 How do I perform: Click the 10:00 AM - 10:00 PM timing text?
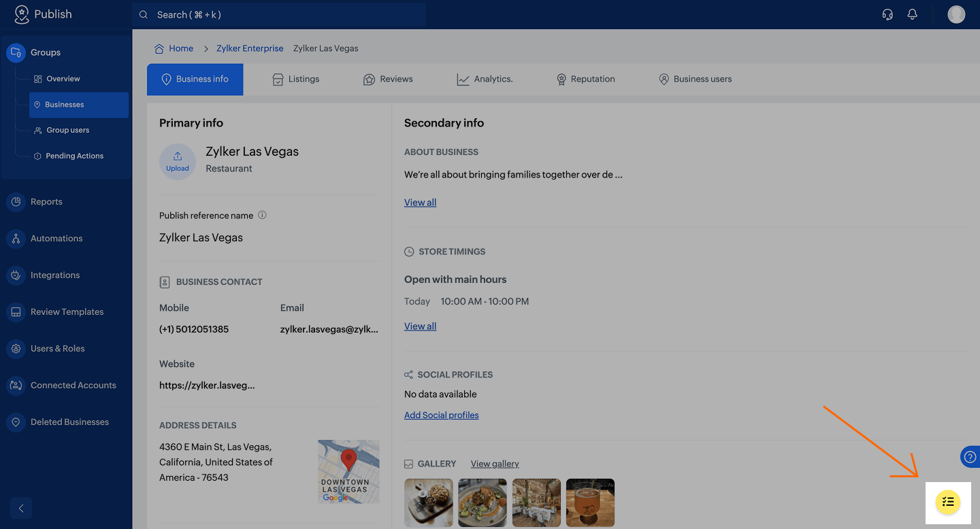(485, 301)
